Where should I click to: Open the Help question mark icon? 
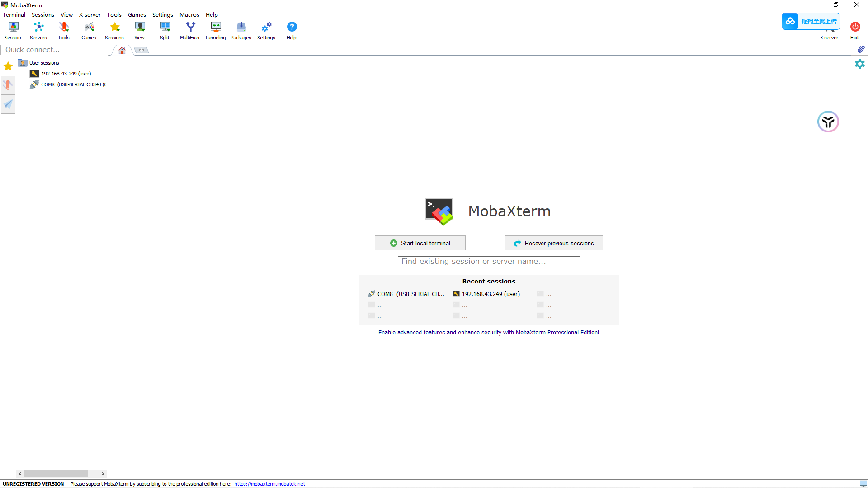click(292, 31)
